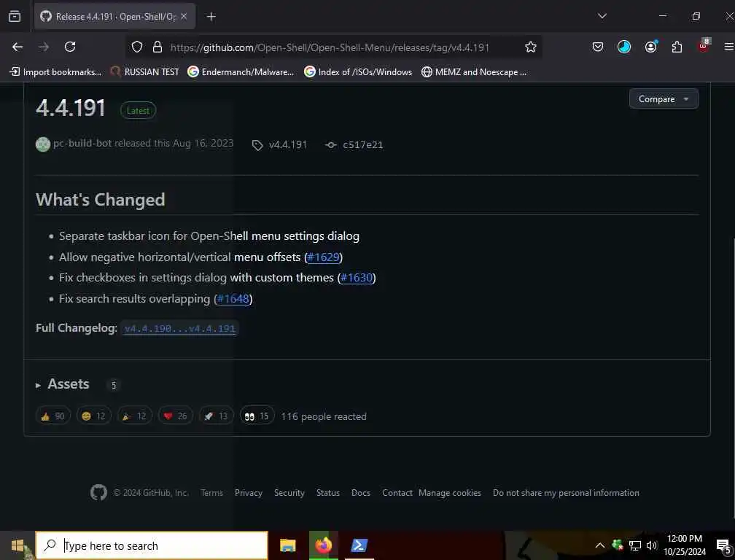Close the Release 4.4.191 tab
Viewport: 735px width, 560px height.
pyautogui.click(x=184, y=16)
